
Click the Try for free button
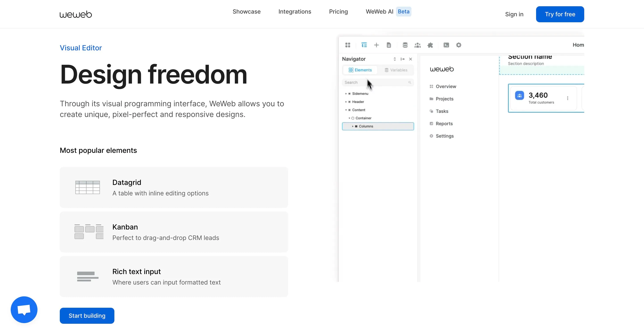click(x=560, y=14)
